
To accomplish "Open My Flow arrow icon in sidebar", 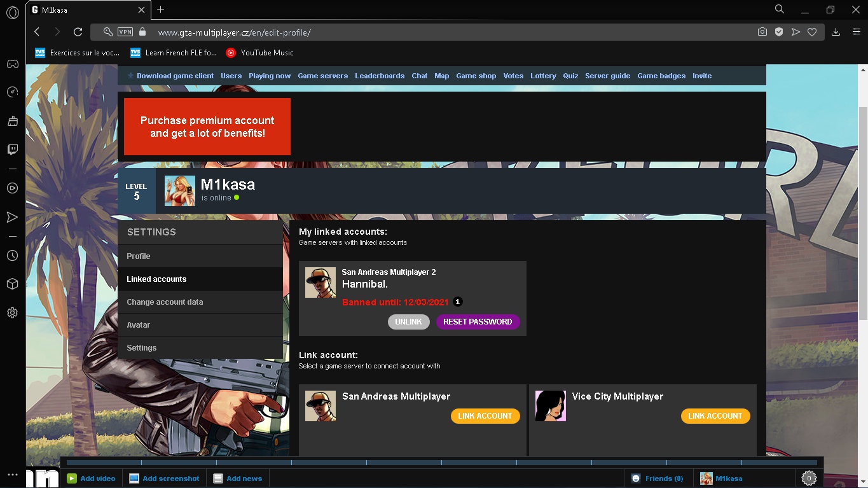I will click(x=13, y=218).
